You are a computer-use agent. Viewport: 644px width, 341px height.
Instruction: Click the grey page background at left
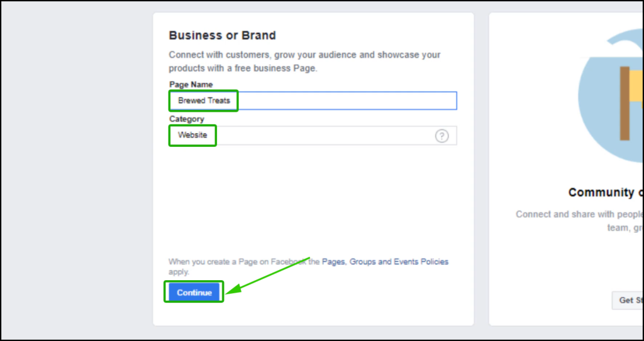77,170
